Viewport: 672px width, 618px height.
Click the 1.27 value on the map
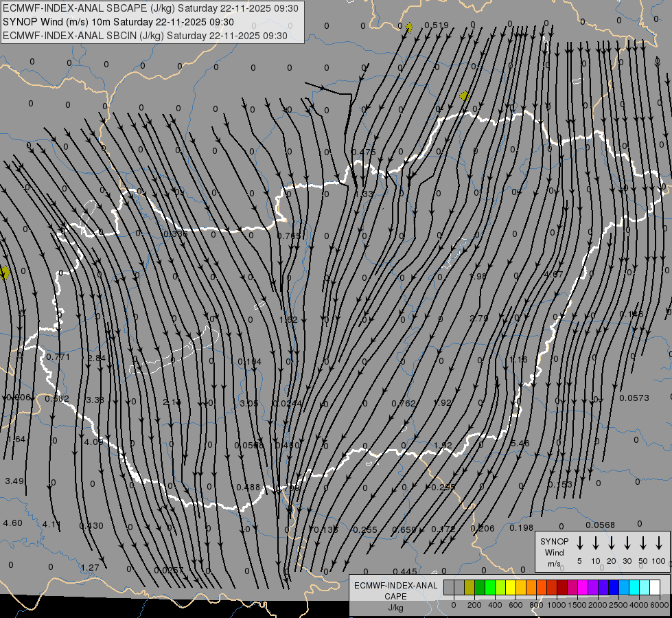tap(90, 568)
